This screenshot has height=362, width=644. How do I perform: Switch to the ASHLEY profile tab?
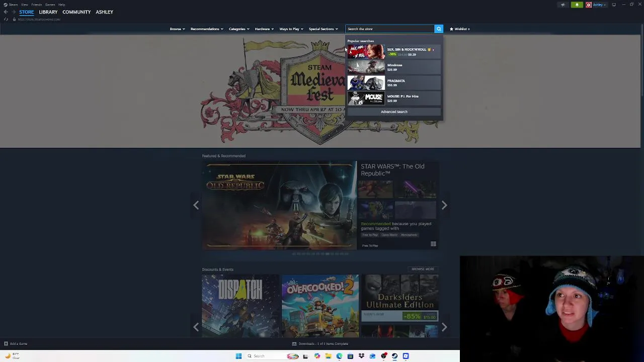[x=105, y=12]
